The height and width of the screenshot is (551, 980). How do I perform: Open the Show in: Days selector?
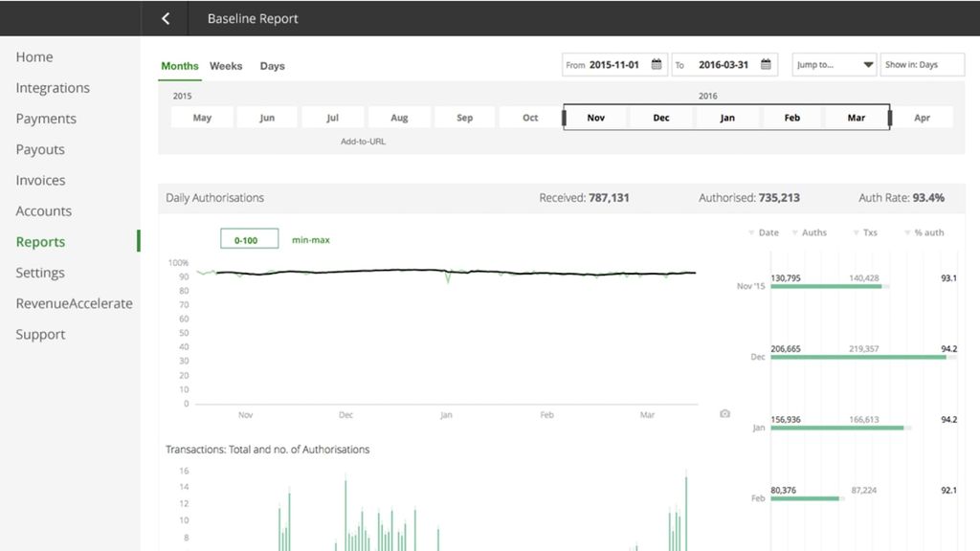pyautogui.click(x=922, y=65)
